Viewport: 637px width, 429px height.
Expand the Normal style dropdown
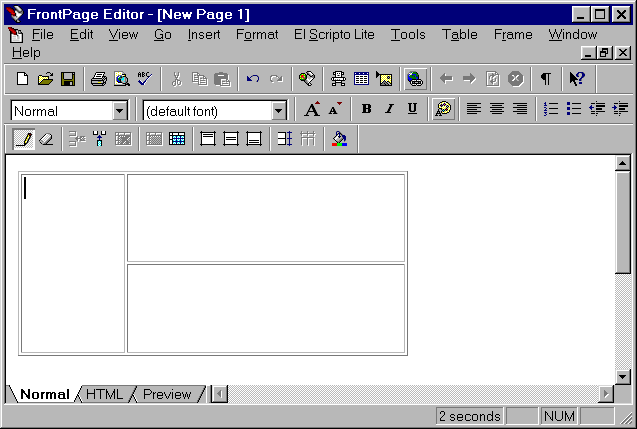[x=120, y=110]
